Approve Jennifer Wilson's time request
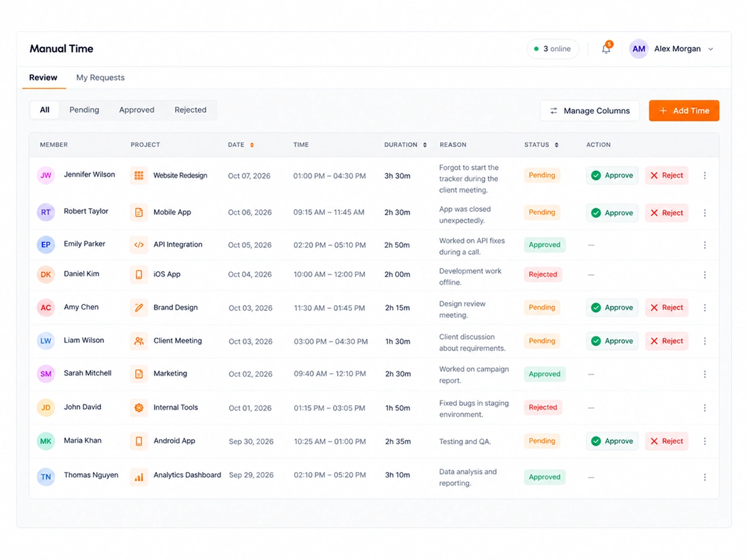The image size is (747, 560). (612, 175)
